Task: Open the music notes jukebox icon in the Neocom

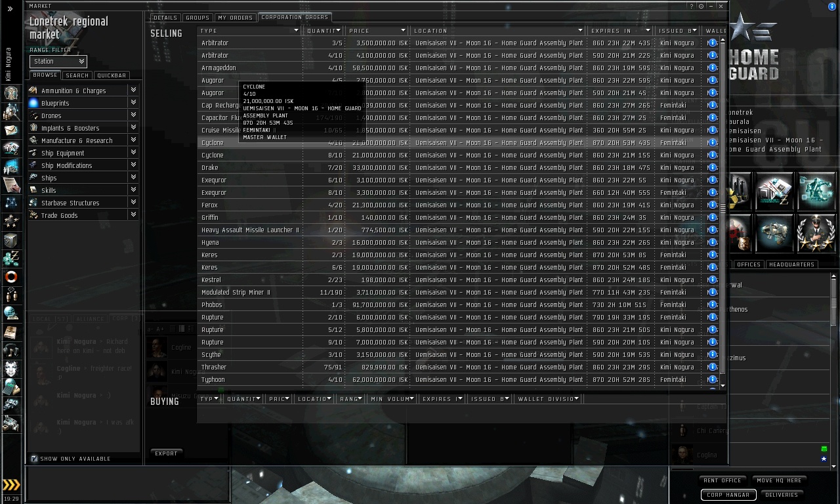Action: point(11,351)
